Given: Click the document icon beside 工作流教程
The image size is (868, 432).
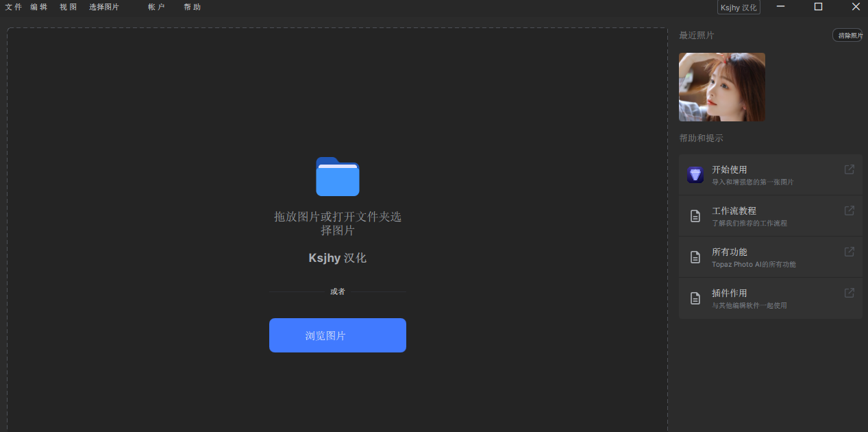Looking at the screenshot, I should [x=695, y=216].
